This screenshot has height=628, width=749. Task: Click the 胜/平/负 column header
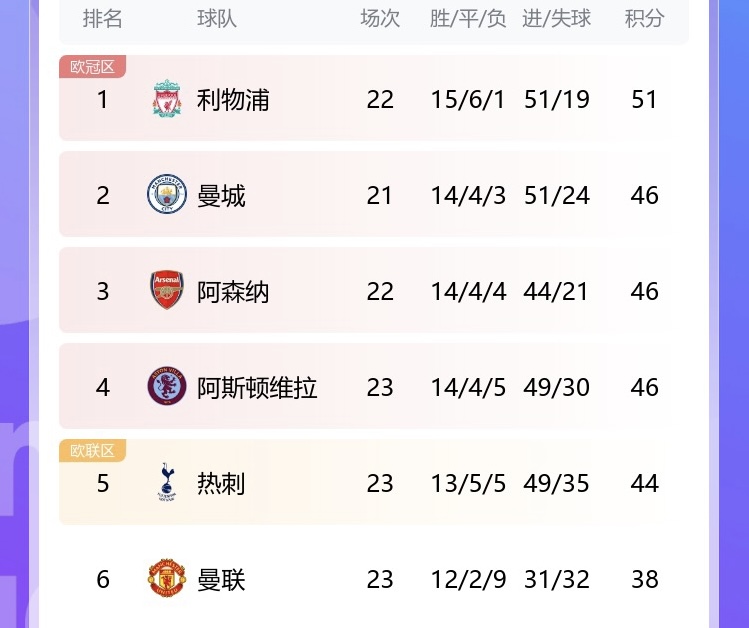coord(468,19)
